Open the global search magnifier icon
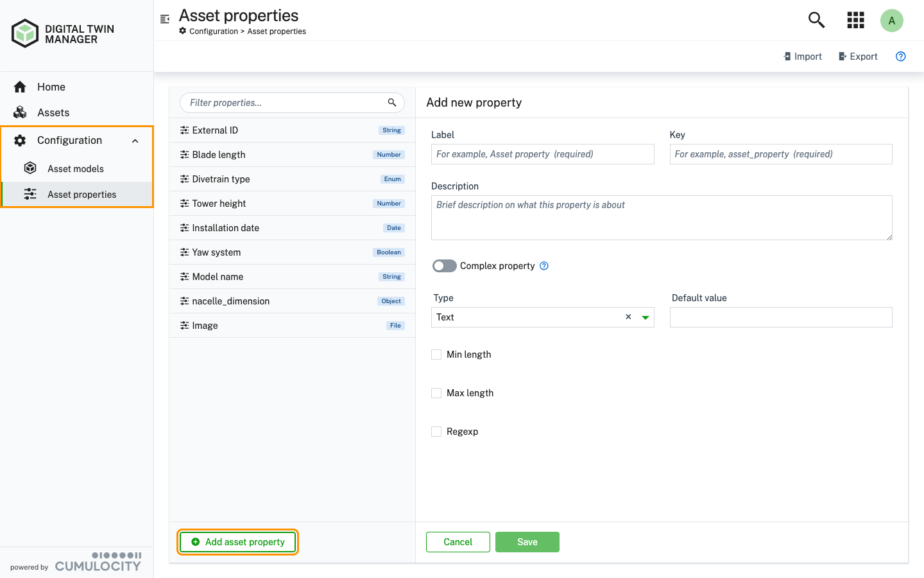Screen dimensions: 924x578 click(x=816, y=20)
